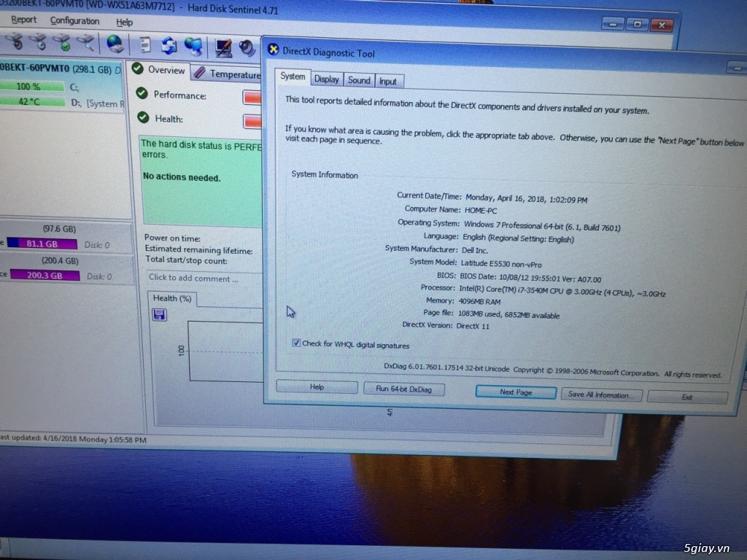Click the 'Click to add comment' field
Screen dimensions: 747x560
(205, 278)
